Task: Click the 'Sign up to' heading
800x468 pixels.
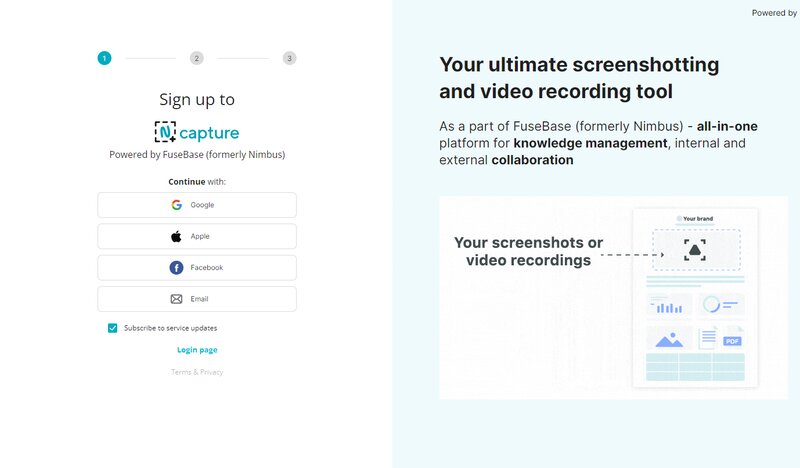Action: 197,100
